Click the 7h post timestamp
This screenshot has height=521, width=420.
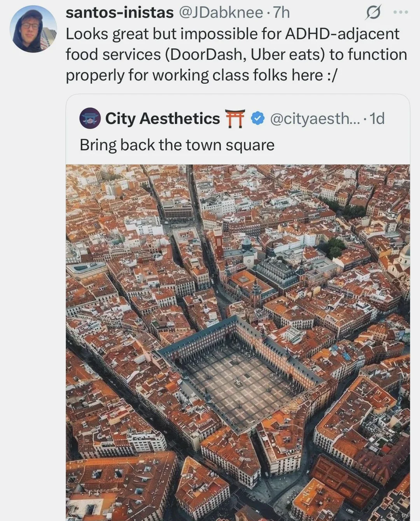point(282,13)
